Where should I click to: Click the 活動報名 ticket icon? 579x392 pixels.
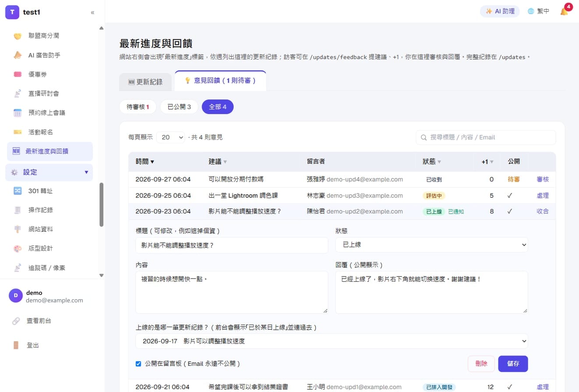[x=18, y=132]
